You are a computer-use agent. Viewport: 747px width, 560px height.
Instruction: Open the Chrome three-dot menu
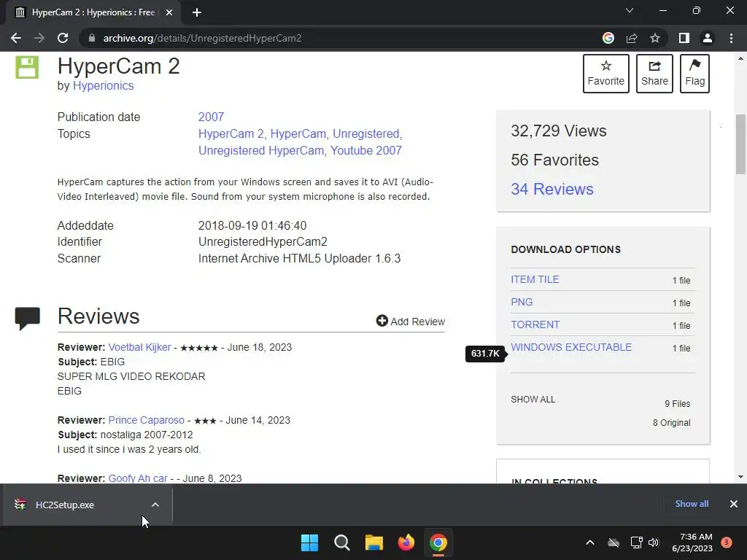coord(731,38)
